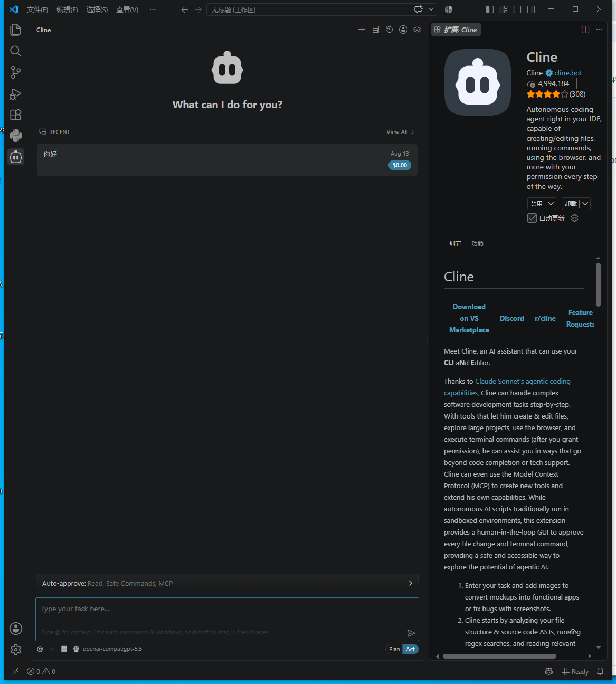Click the vertical scrollbar in extension details
The height and width of the screenshot is (684, 616).
click(598, 285)
